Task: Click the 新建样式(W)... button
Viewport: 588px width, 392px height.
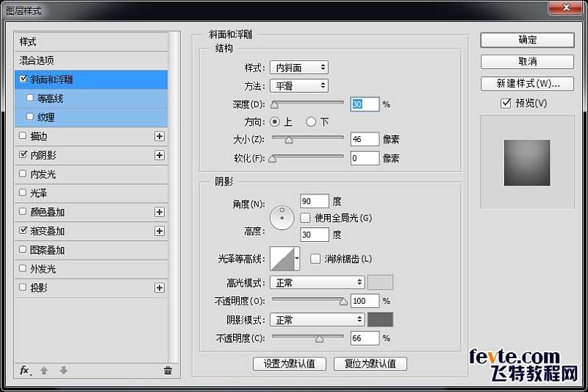Action: (527, 83)
